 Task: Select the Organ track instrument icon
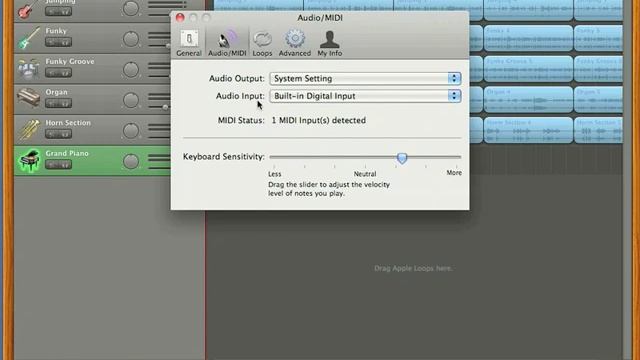29,98
